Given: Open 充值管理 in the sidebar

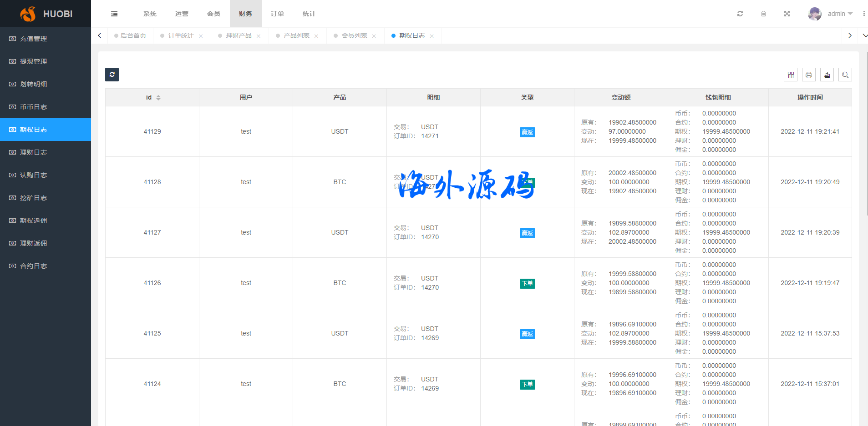Looking at the screenshot, I should coord(33,39).
